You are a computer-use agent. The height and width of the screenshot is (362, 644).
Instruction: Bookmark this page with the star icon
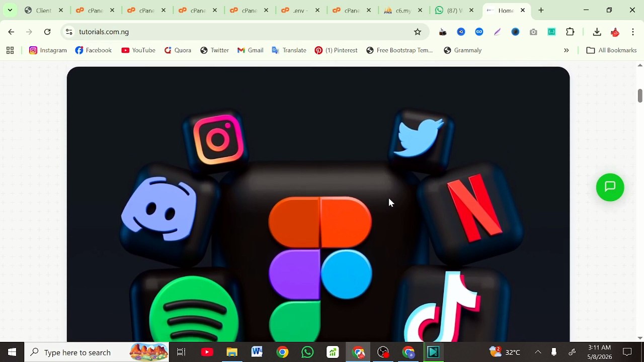pyautogui.click(x=418, y=32)
